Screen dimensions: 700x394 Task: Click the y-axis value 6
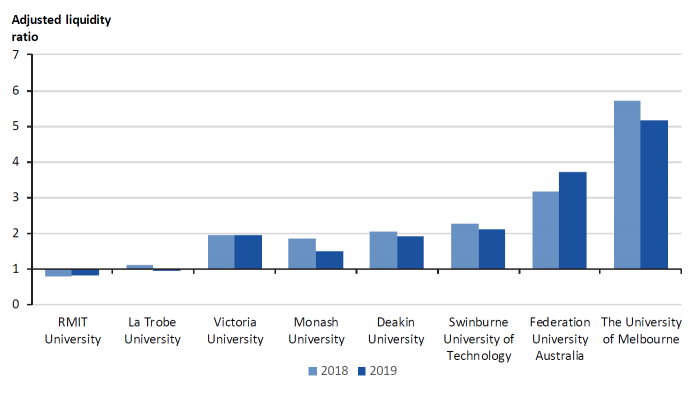(x=16, y=91)
